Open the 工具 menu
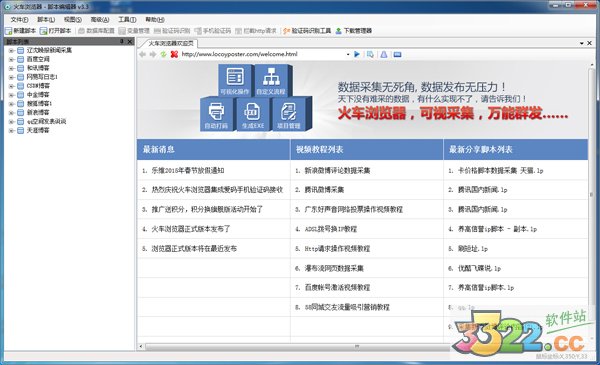 point(127,20)
